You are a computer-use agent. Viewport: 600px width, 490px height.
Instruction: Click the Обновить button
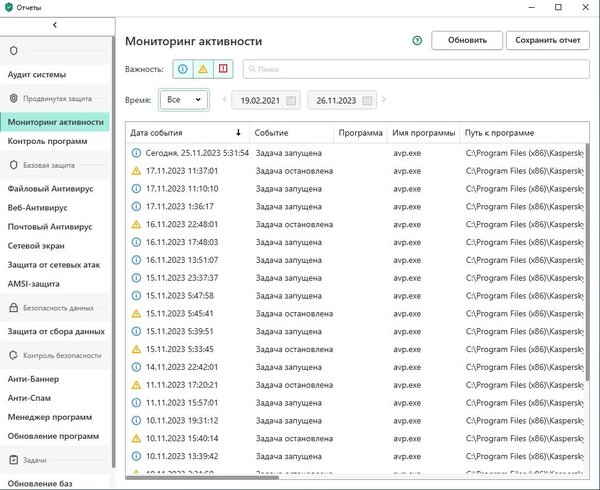pyautogui.click(x=466, y=41)
